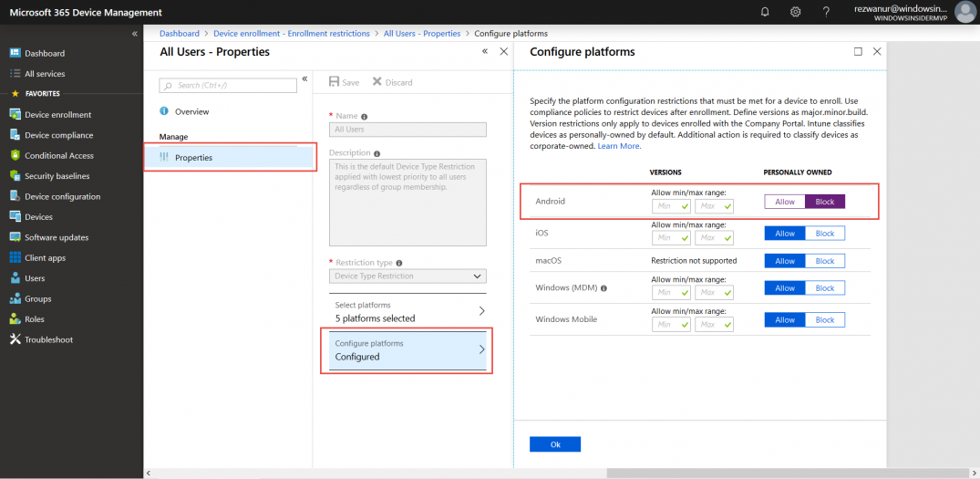980x479 pixels.
Task: Click the Name field info icon
Action: tap(365, 116)
